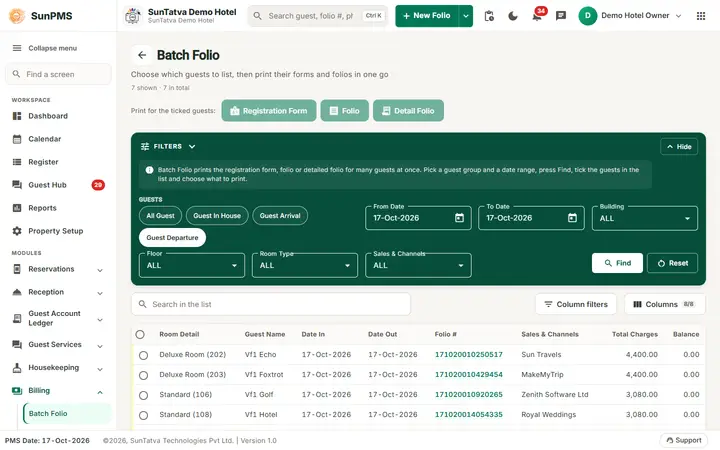The width and height of the screenshot is (720, 450).
Task: Click the Guest Account Ledger icon
Action: tap(17, 318)
